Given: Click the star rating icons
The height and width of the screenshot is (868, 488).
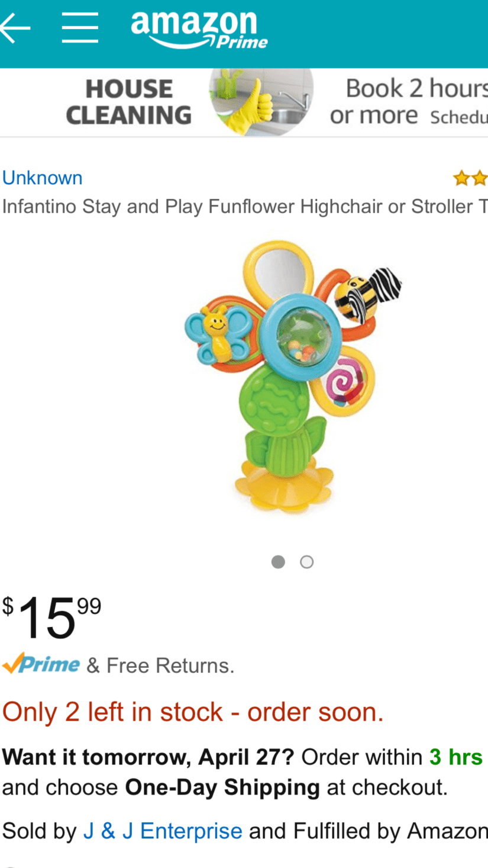Looking at the screenshot, I should 470,178.
